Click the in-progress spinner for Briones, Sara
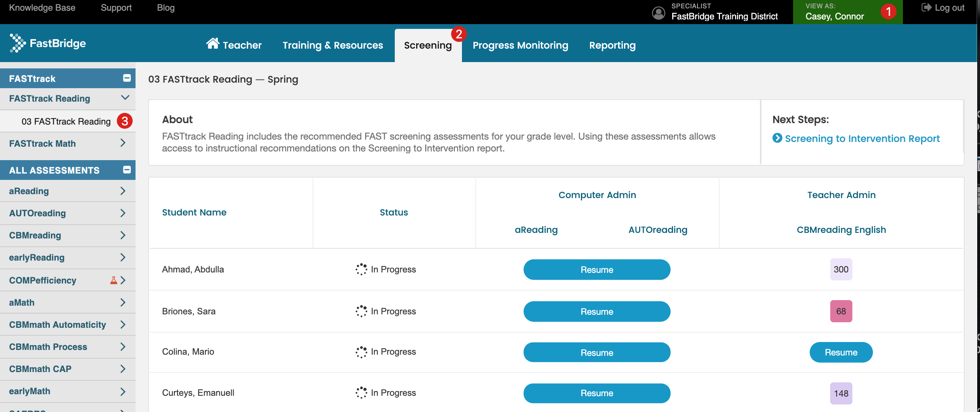This screenshot has width=980, height=412. 361,311
